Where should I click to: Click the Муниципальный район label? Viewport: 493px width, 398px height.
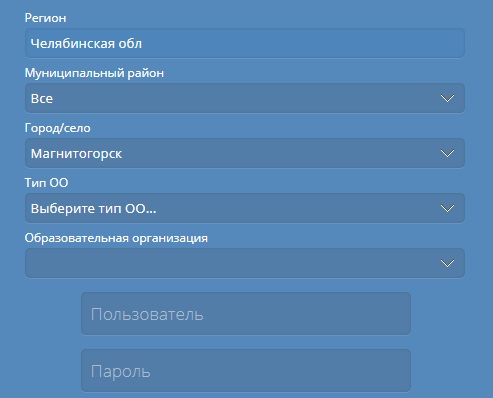pos(94,73)
